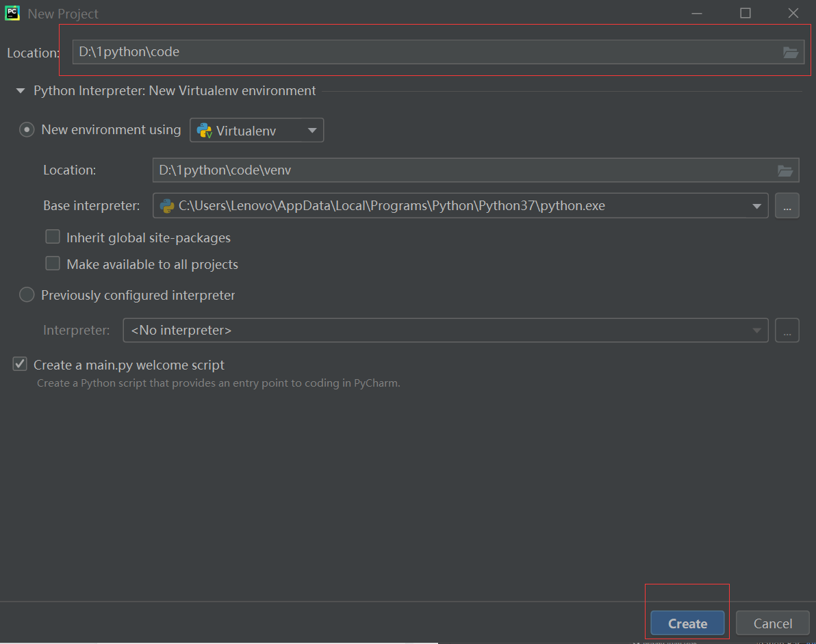Click the Create button
Image resolution: width=816 pixels, height=644 pixels.
point(687,623)
